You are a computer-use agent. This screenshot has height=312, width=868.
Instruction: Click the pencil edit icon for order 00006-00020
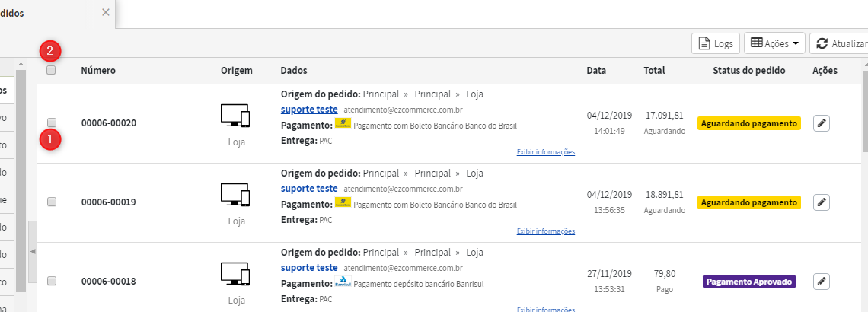[x=822, y=123]
